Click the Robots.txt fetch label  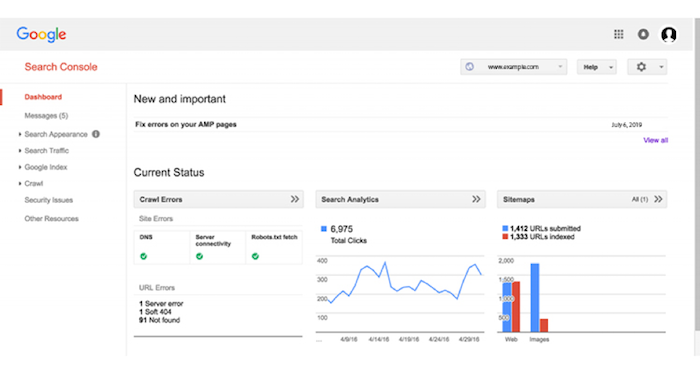click(274, 237)
